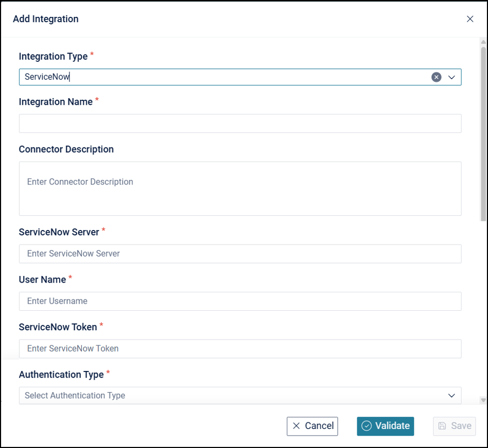Click the scrollbar down arrow in the form
This screenshot has width=488, height=448.
click(x=483, y=400)
